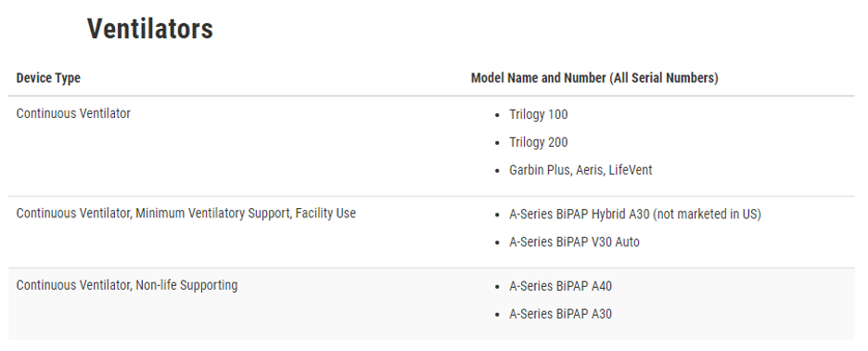
Task: Select the Device Type column header
Action: pos(48,78)
